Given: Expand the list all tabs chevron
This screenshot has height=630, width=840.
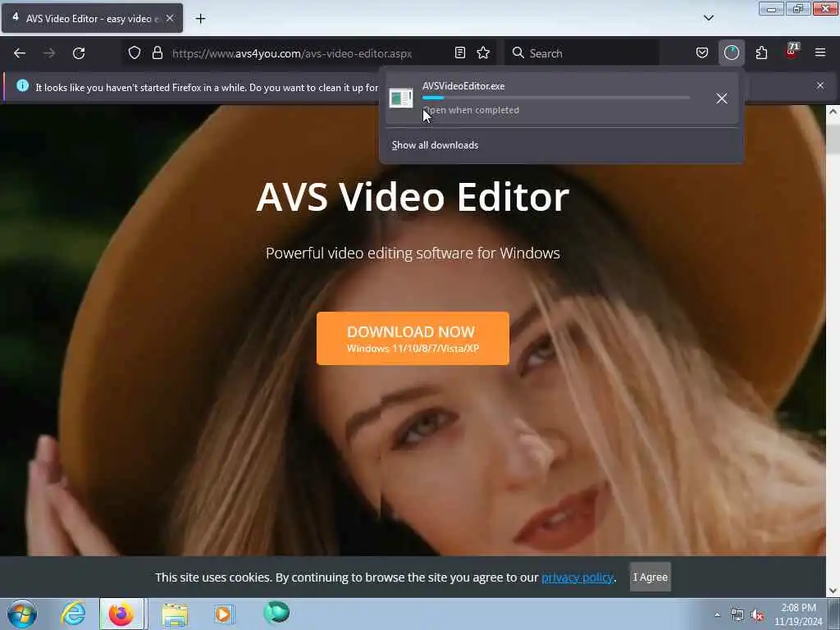Looking at the screenshot, I should click(x=708, y=18).
